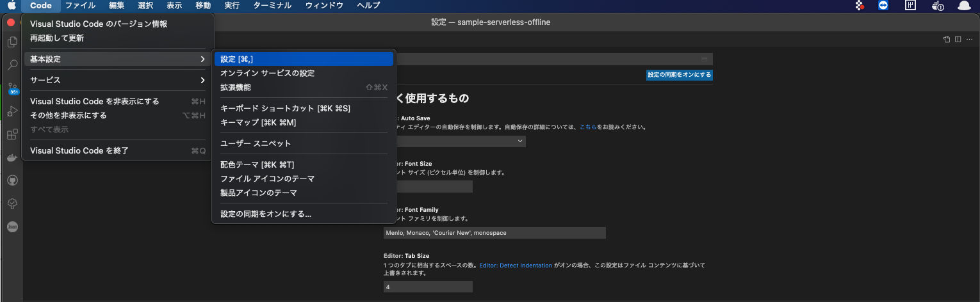Viewport: 980px width, 302px height.
Task: Select Visual Studio Code のバージョン情報
Action: tap(118, 24)
